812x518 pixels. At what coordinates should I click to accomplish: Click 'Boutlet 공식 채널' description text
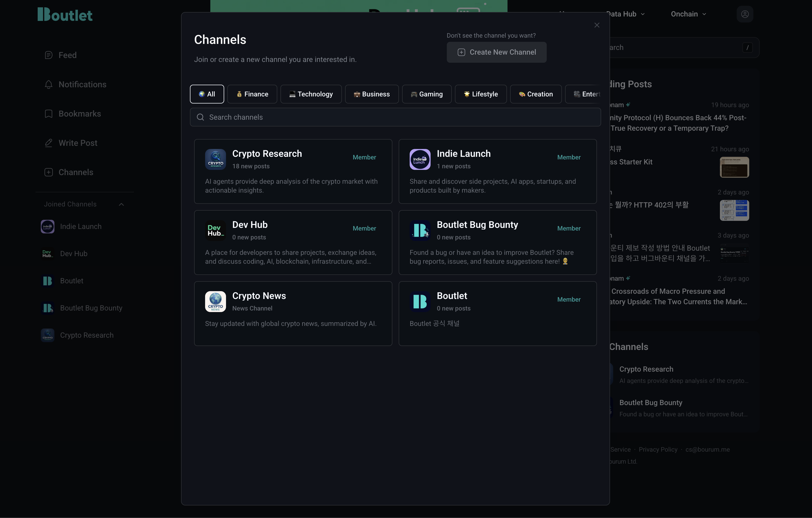tap(434, 324)
